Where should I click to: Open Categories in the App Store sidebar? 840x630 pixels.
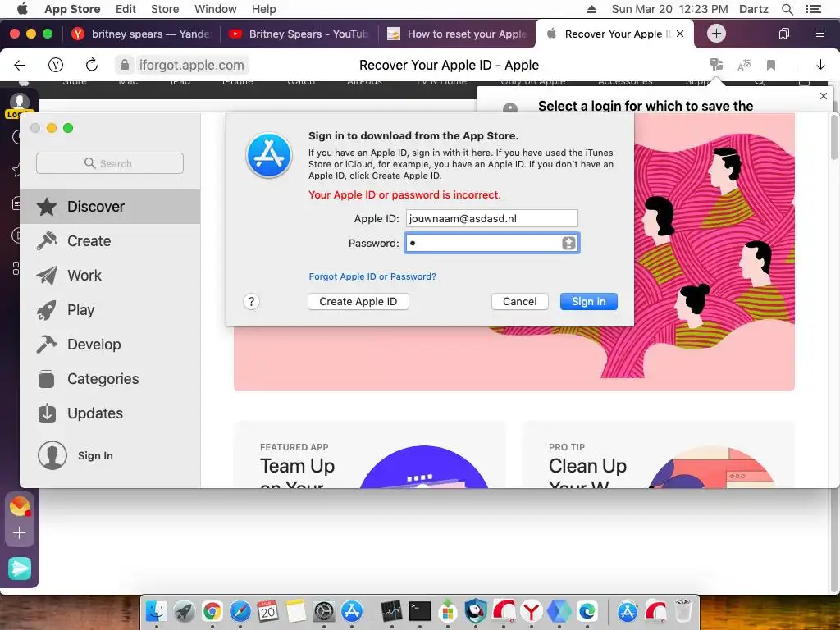110,379
